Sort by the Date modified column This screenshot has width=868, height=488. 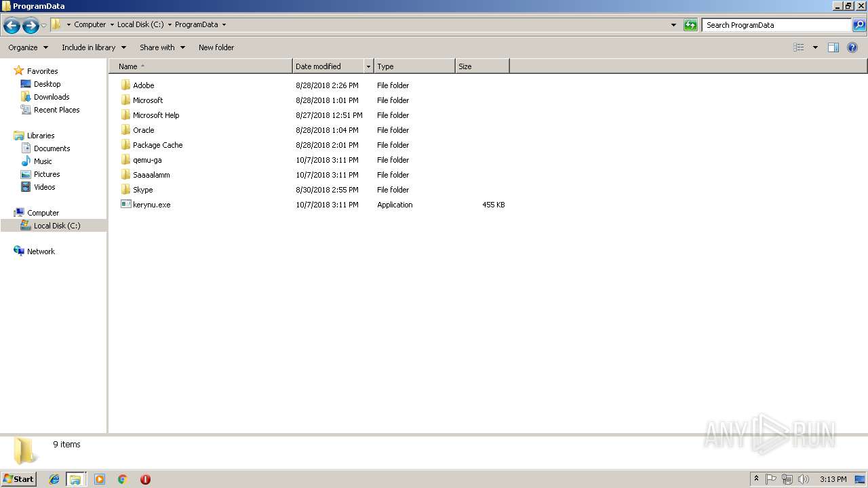point(328,66)
